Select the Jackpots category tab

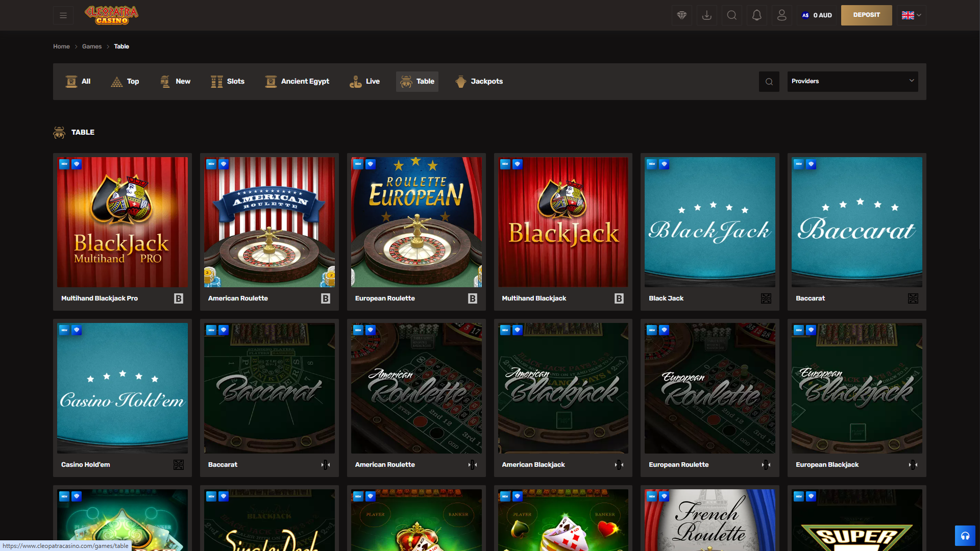tap(479, 82)
